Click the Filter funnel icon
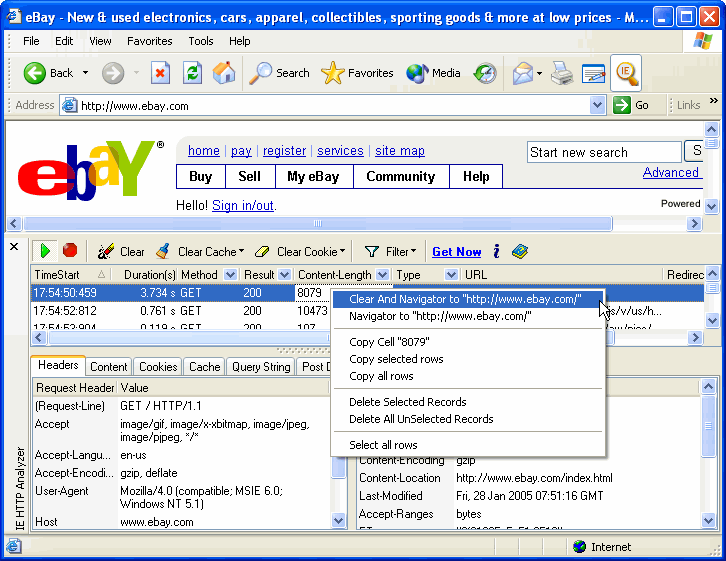 click(371, 251)
